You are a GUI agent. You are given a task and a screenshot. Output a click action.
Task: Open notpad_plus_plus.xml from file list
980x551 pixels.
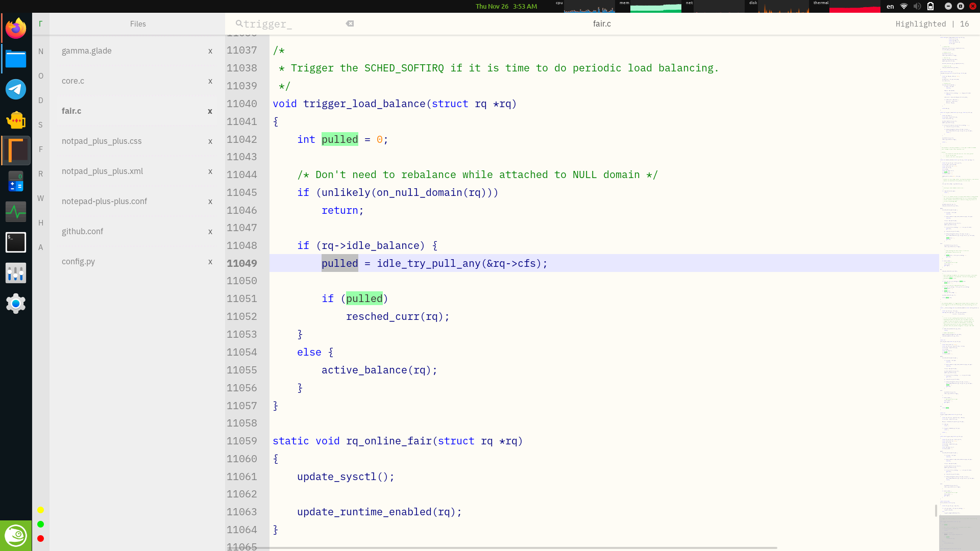(x=102, y=171)
